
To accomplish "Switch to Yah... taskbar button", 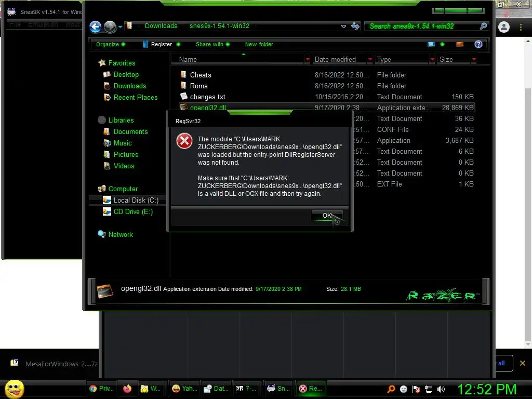I will coord(184,389).
